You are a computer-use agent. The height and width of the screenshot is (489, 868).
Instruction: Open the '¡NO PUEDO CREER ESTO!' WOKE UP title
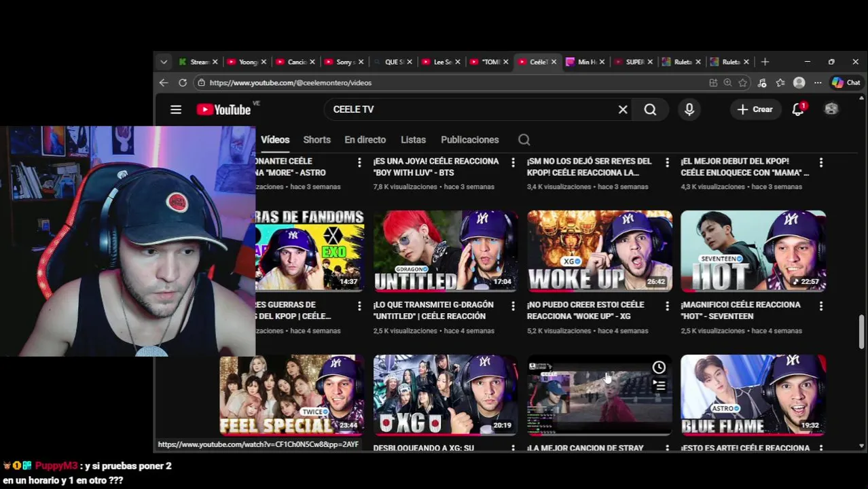click(x=585, y=310)
